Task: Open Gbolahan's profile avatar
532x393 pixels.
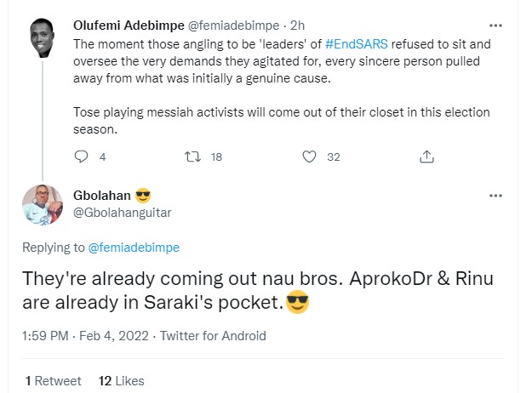Action: tap(42, 205)
